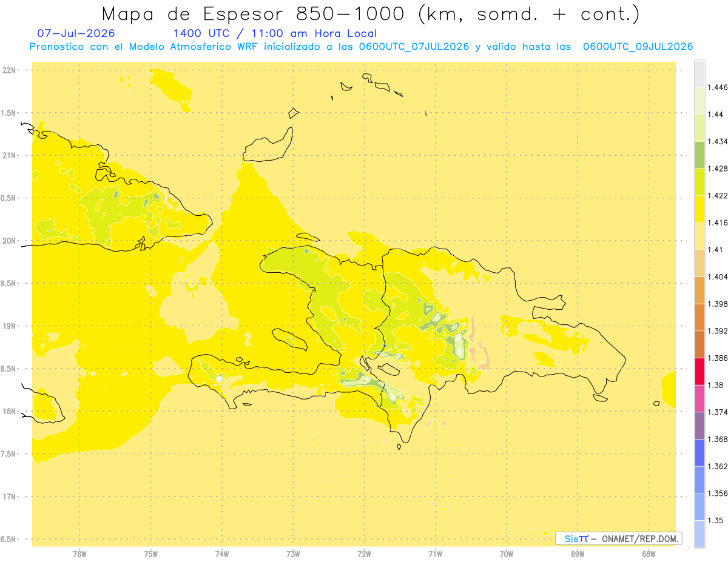Click the forecast line starting "Pronóstico con el Modelo"

tap(361, 47)
